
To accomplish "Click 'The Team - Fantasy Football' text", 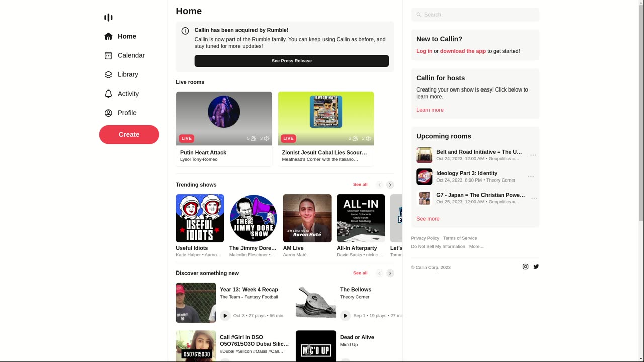I will pos(249,297).
